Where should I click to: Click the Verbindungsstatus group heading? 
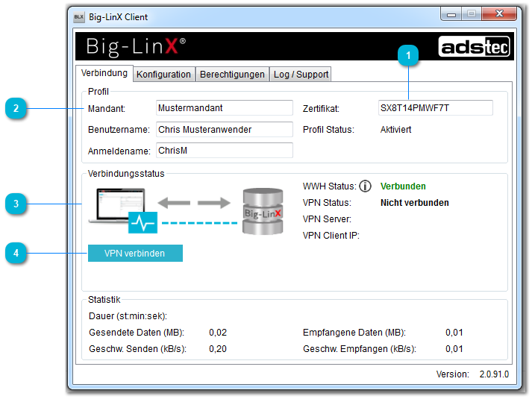click(126, 174)
